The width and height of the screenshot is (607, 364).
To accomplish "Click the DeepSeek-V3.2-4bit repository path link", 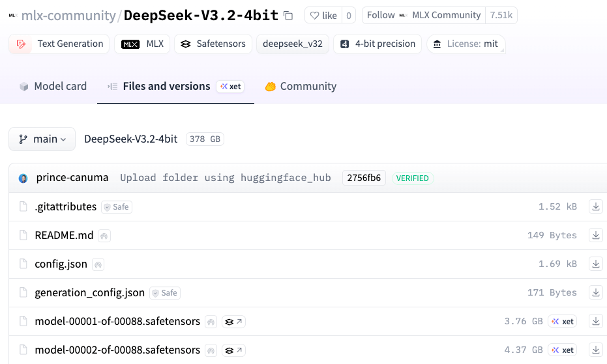I will coord(131,139).
